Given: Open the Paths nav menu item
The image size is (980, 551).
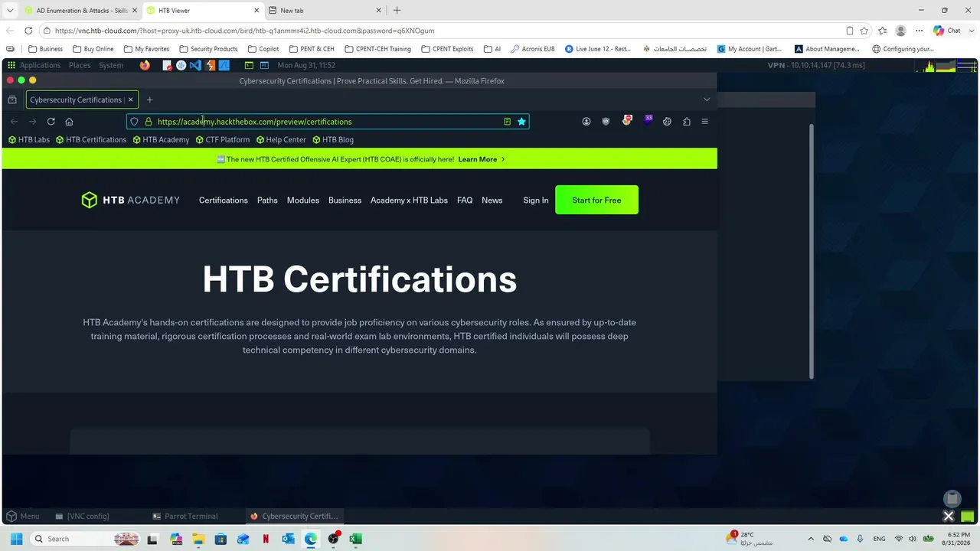Looking at the screenshot, I should click(x=267, y=201).
